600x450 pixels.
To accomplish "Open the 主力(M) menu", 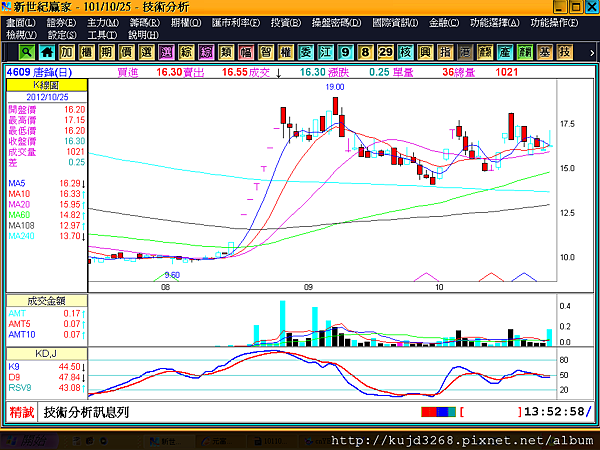I will point(103,23).
